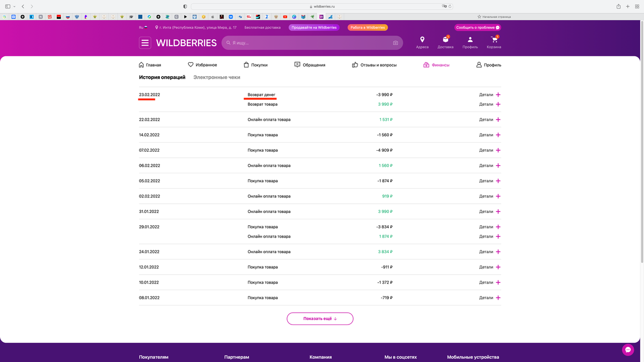Screen dimensions: 644x362
Task: Open the Избранное section
Action: 202,65
